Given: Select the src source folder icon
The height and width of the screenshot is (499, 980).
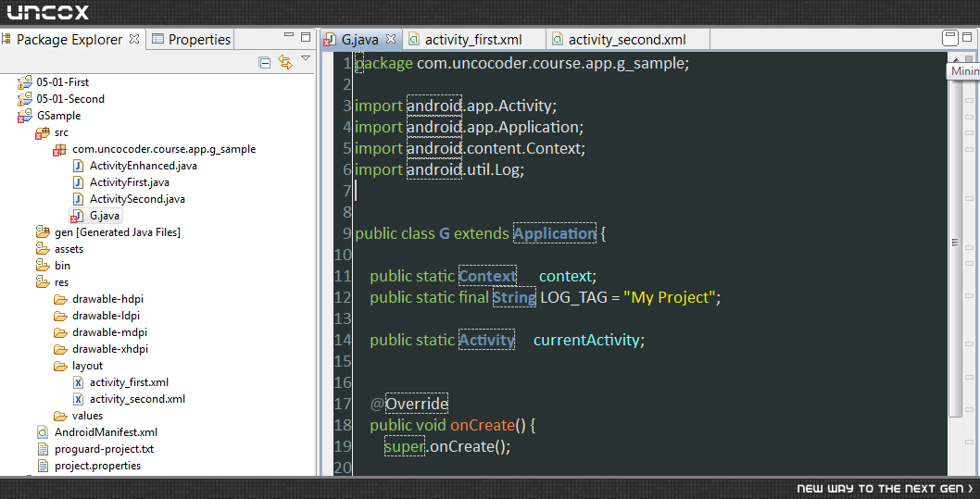Looking at the screenshot, I should [x=43, y=132].
